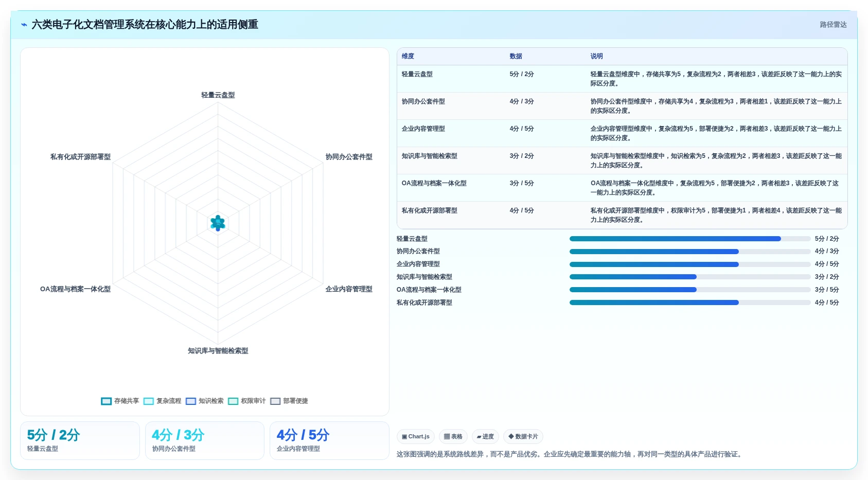
Task: Click the 表格 chip
Action: coord(453,436)
